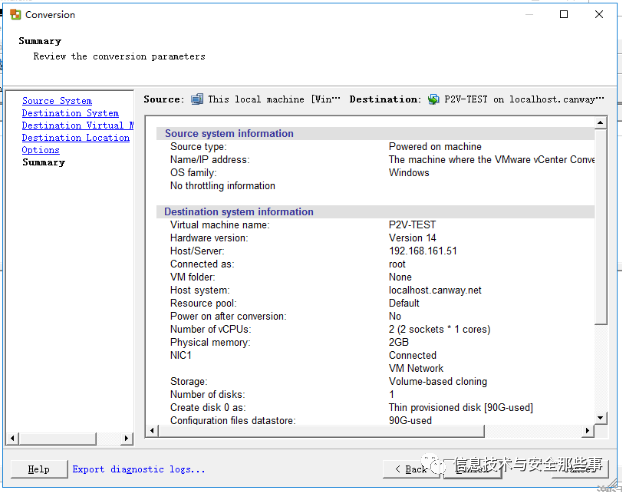622x492 pixels.
Task: Click the OS family Windows value
Action: [409, 173]
